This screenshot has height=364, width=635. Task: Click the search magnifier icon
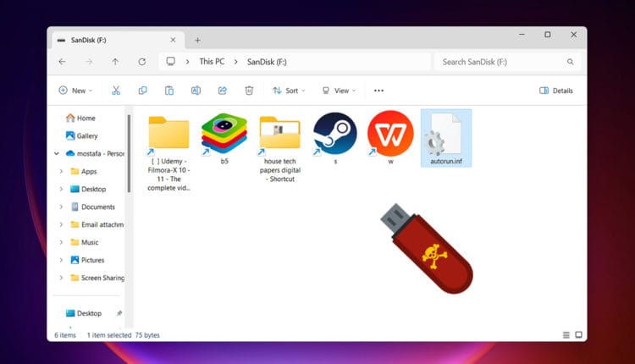(570, 62)
